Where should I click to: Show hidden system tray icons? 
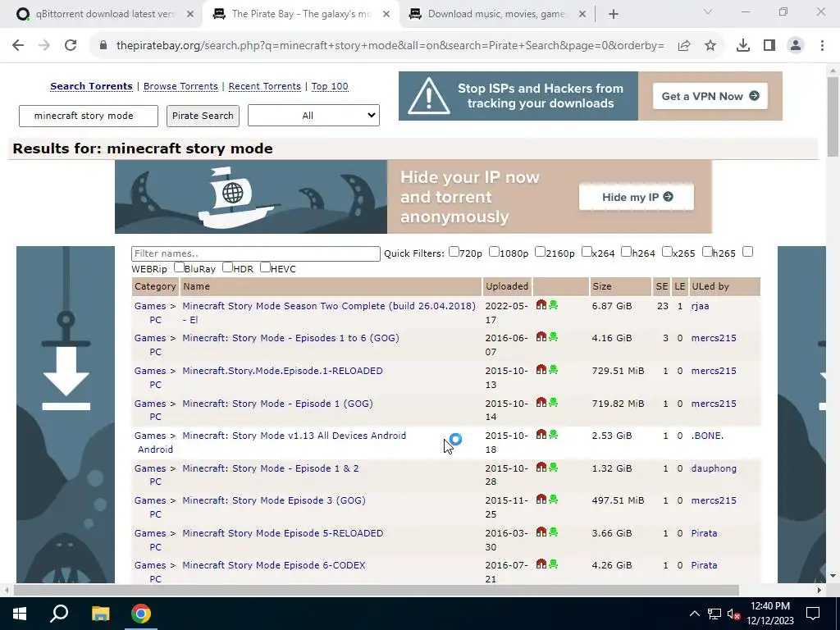click(694, 614)
